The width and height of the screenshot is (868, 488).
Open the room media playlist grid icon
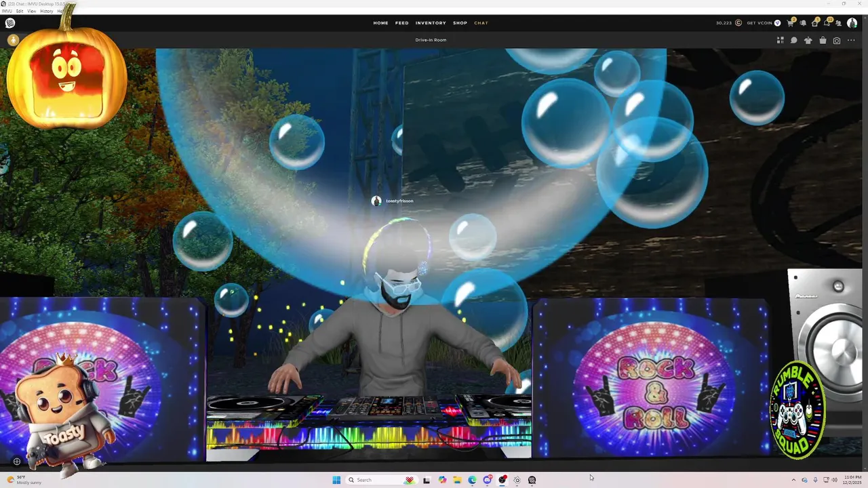[x=780, y=40]
